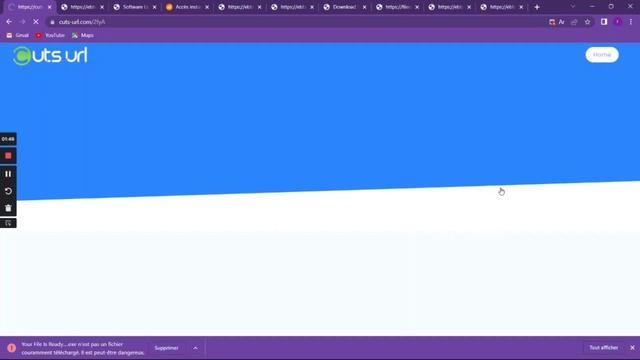Bookmark this page with the star

tap(587, 22)
